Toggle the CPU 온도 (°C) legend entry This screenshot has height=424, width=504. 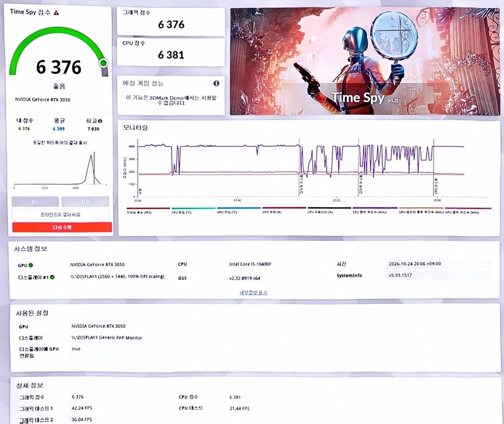point(193,210)
